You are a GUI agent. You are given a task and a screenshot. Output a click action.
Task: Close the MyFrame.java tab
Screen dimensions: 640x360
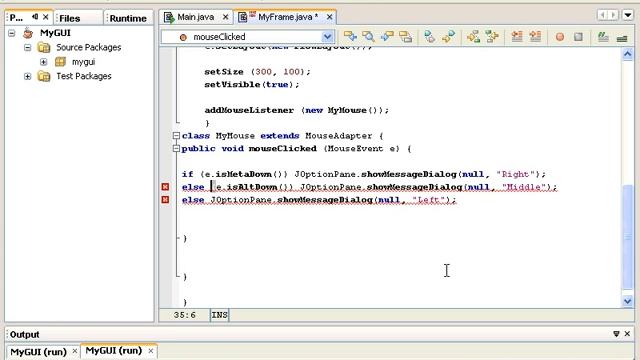(x=329, y=17)
